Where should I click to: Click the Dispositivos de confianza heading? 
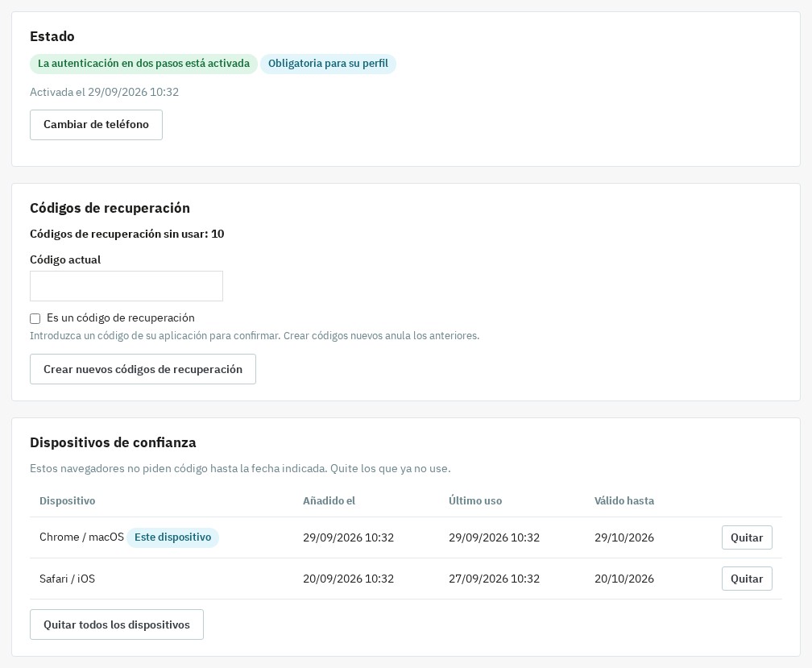tap(113, 442)
